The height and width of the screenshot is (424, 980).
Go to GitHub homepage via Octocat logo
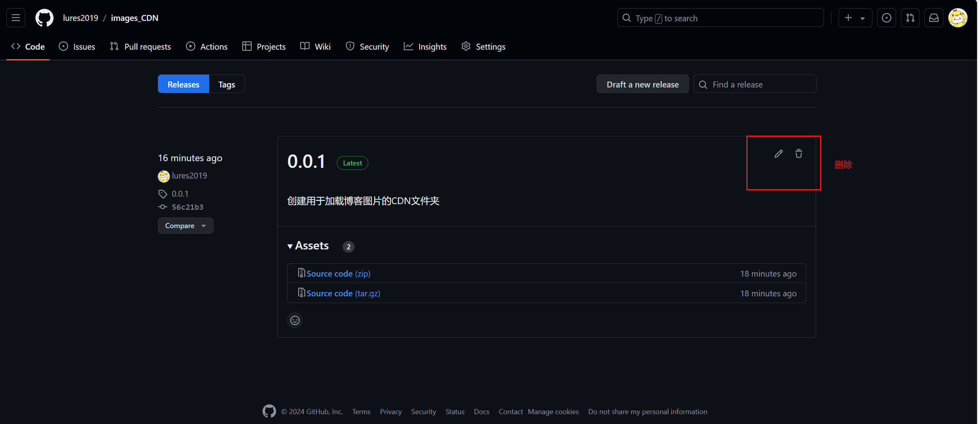[x=45, y=18]
